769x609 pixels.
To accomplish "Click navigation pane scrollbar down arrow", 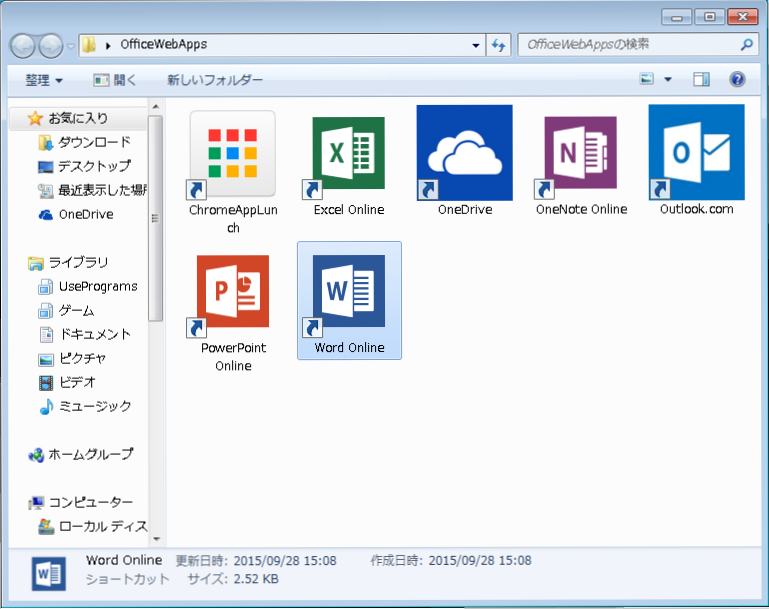I will click(156, 539).
